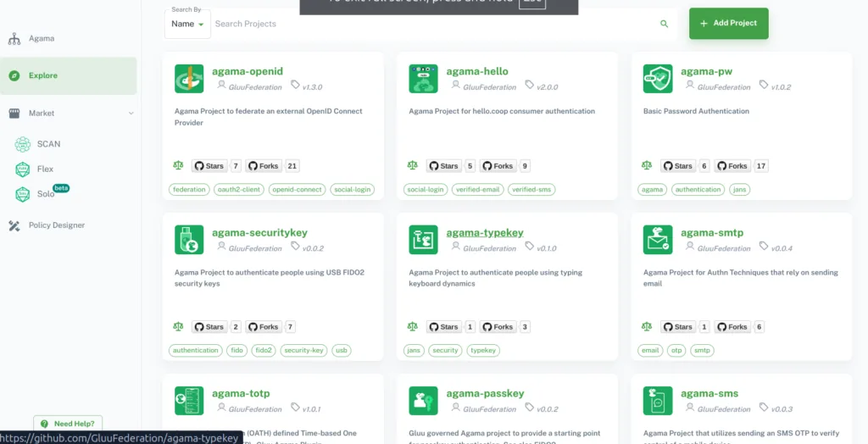Click the version tag icon on agama-openid
The image size is (868, 444).
pyautogui.click(x=296, y=85)
